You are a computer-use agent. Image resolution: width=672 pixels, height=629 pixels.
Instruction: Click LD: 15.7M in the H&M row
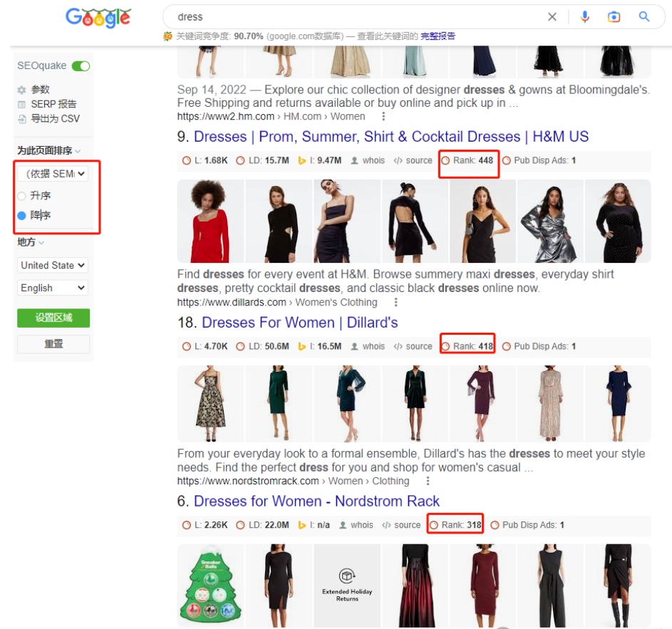262,161
